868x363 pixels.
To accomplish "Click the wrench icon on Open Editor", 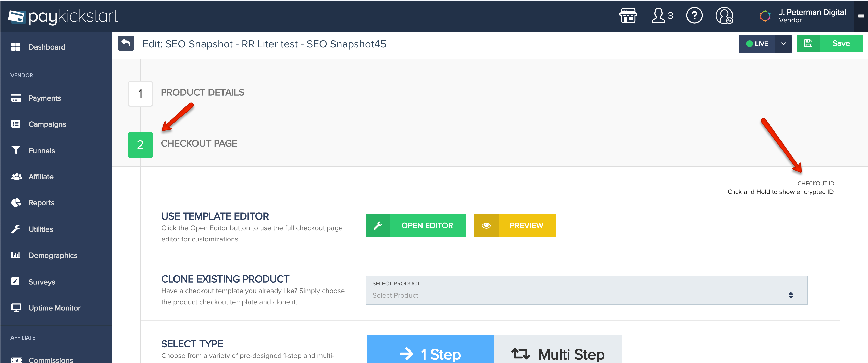I will (x=378, y=226).
